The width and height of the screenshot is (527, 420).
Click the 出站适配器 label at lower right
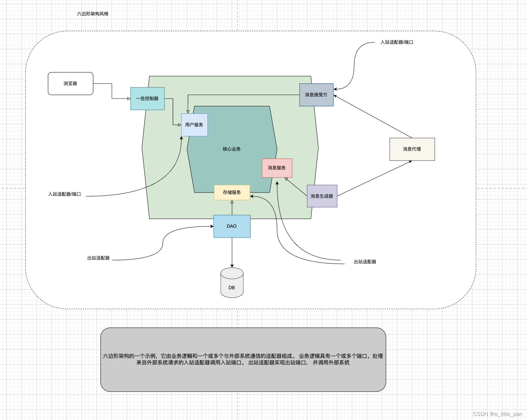(x=365, y=262)
